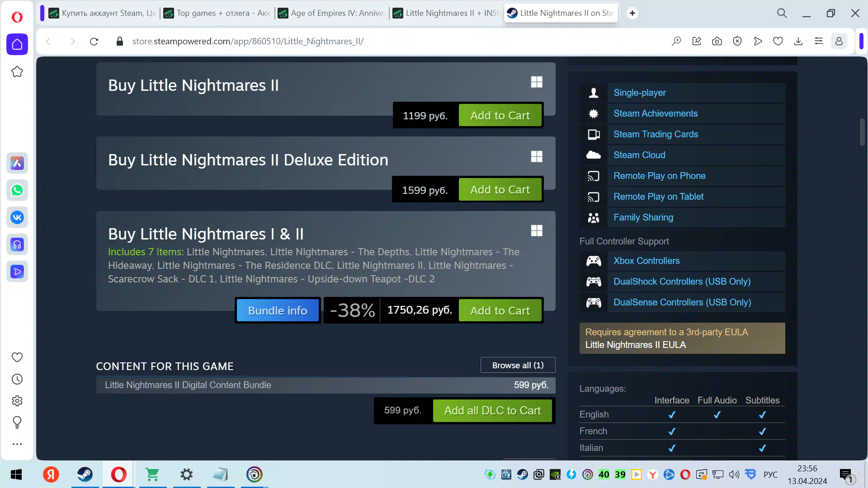Open Steam app from taskbar

coord(85,474)
